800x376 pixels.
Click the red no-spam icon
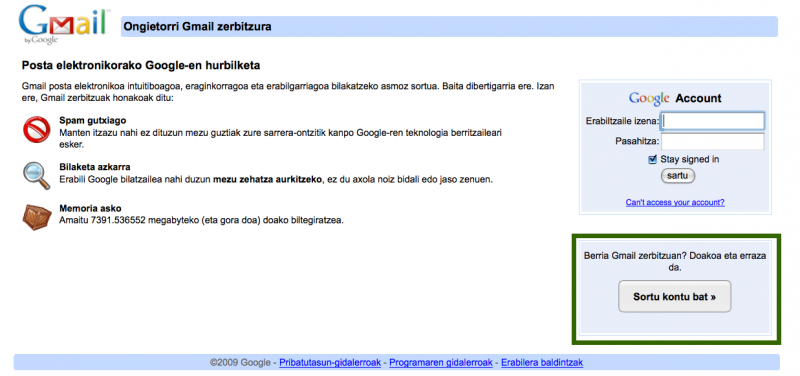click(36, 129)
